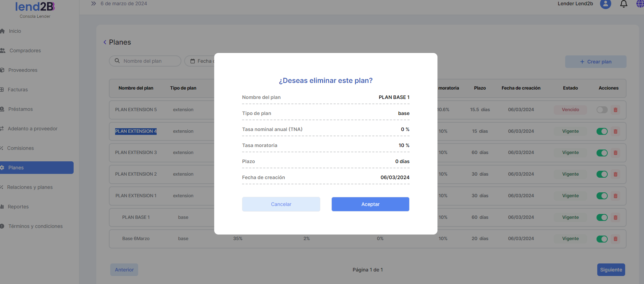
Task: Click trash icon in Base 6Marzo row
Action: [x=615, y=239]
